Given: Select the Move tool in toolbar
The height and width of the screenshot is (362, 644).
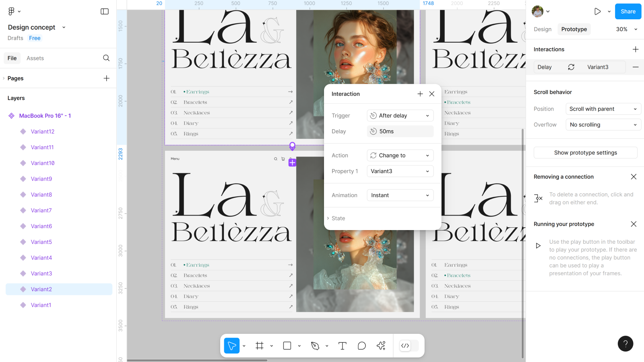Looking at the screenshot, I should click(x=232, y=346).
